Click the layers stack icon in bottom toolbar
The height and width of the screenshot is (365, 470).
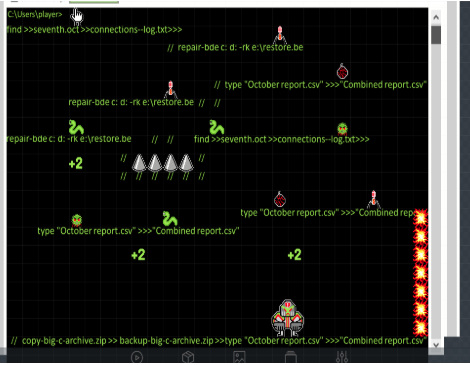[291, 357]
